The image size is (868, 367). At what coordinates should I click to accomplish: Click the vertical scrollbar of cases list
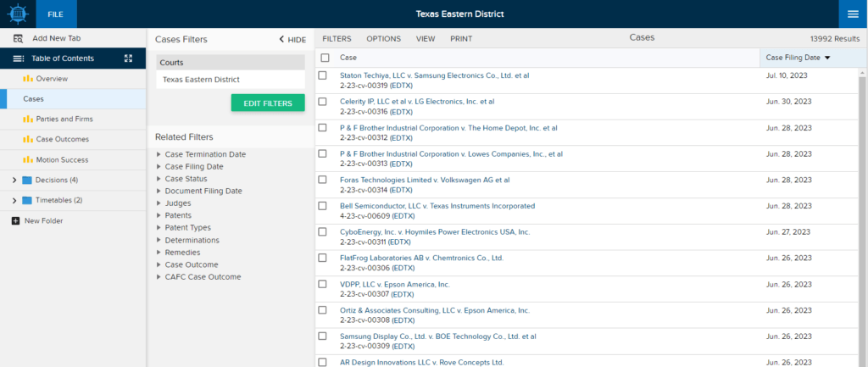coord(862,221)
